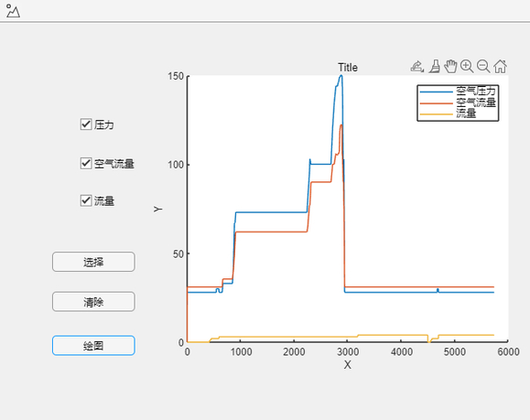The image size is (530, 420).
Task: Click the Y axis label
Action: 157,210
